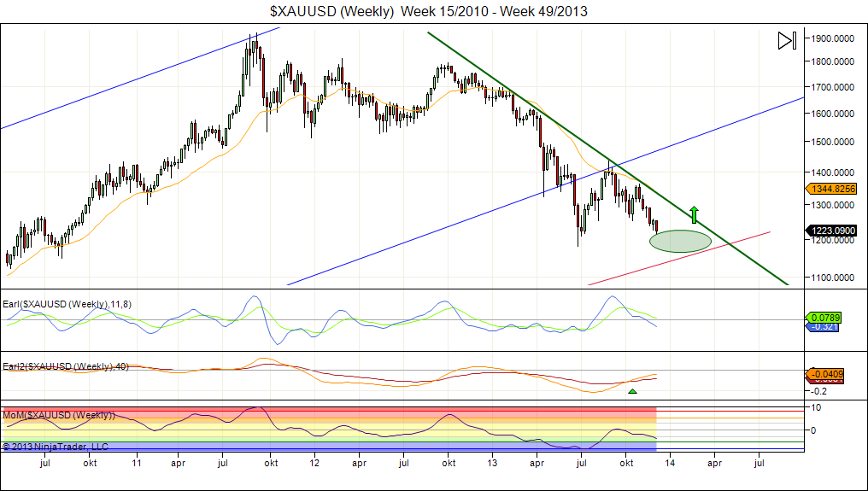Click the '14' year label on time axis
The height and width of the screenshot is (491, 868).
[669, 462]
